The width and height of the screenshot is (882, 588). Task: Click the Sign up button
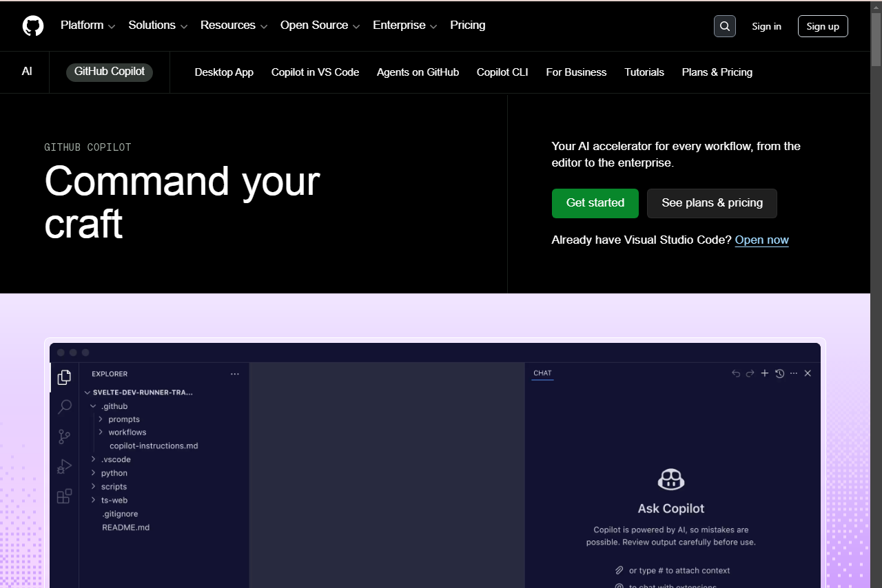click(823, 26)
